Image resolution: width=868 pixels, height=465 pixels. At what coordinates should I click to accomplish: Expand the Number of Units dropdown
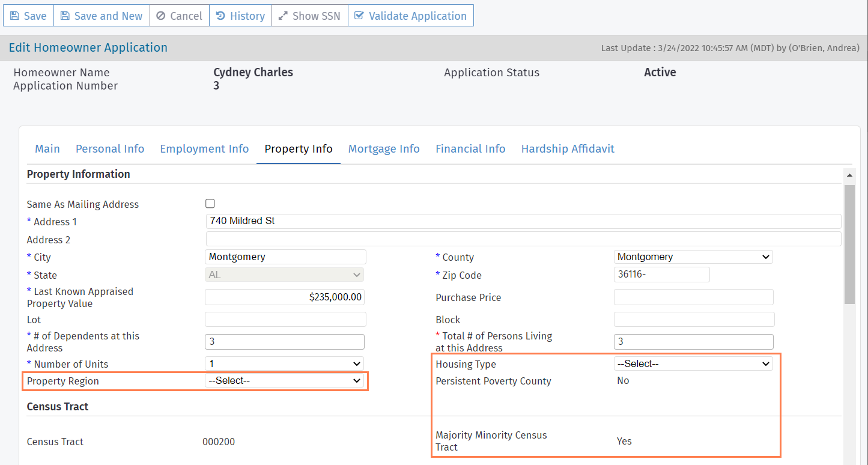click(x=284, y=364)
